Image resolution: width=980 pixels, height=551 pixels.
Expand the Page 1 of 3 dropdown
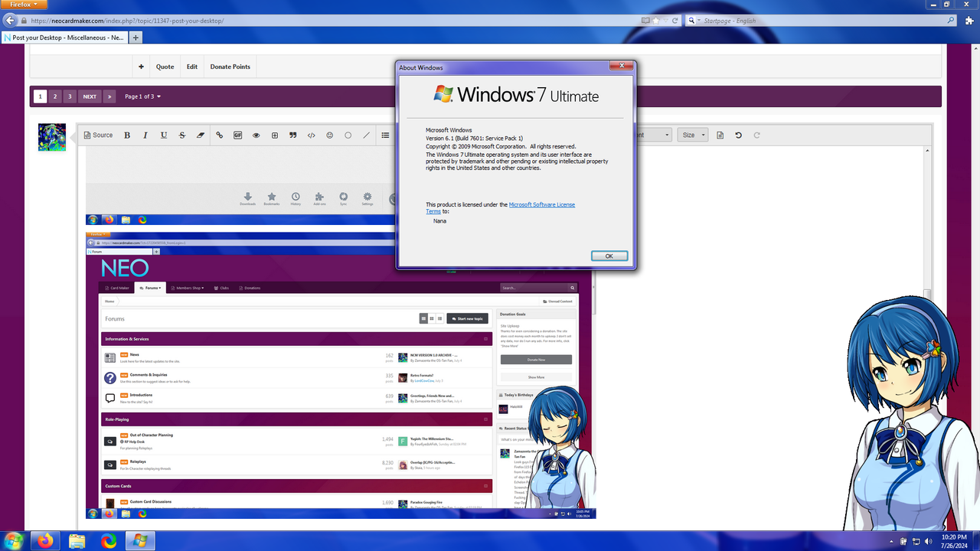(142, 96)
